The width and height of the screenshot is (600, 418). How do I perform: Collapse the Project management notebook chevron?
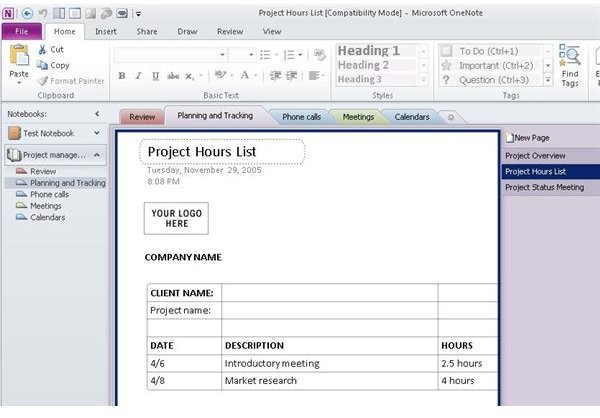(97, 155)
